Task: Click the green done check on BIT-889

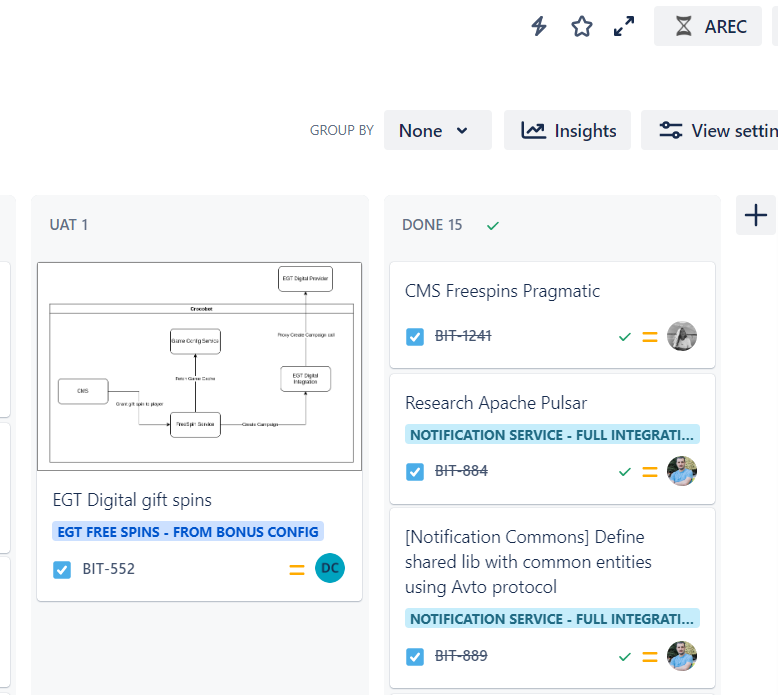Action: [x=625, y=657]
